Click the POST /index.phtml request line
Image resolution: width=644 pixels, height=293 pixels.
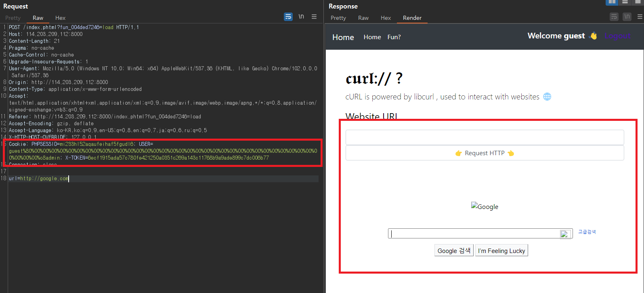(x=74, y=27)
